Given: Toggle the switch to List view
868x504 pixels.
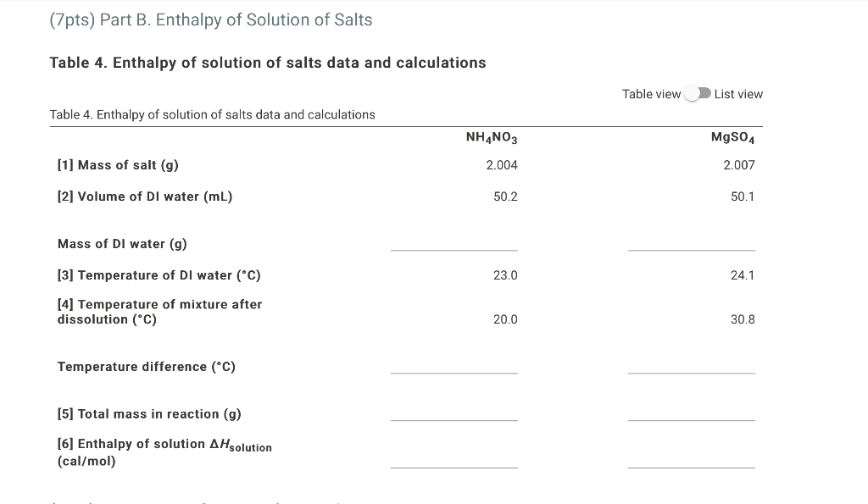Looking at the screenshot, I should point(697,93).
